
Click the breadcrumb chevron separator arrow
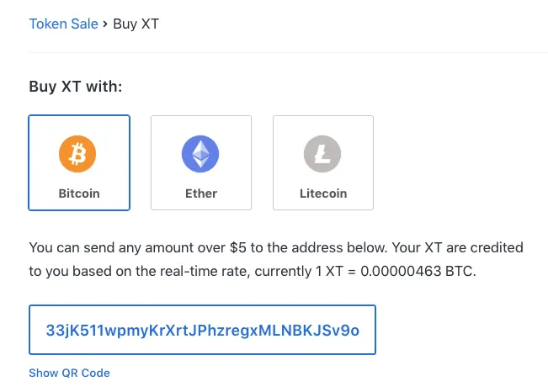(x=105, y=24)
